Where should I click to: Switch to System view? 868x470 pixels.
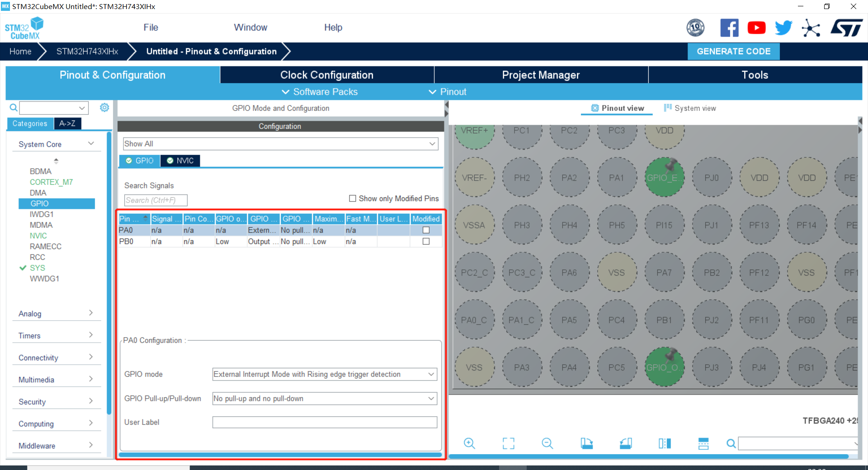(x=690, y=108)
